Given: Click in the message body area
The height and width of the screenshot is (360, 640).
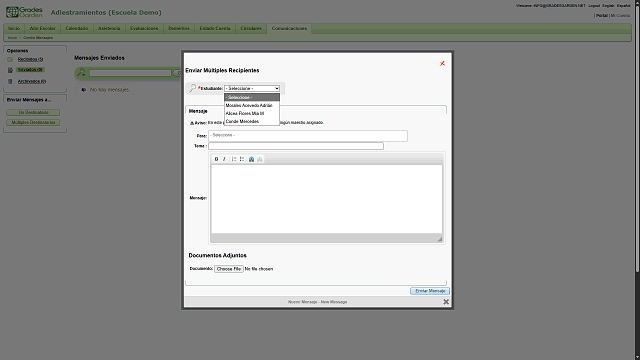Looking at the screenshot, I should click(x=327, y=199).
